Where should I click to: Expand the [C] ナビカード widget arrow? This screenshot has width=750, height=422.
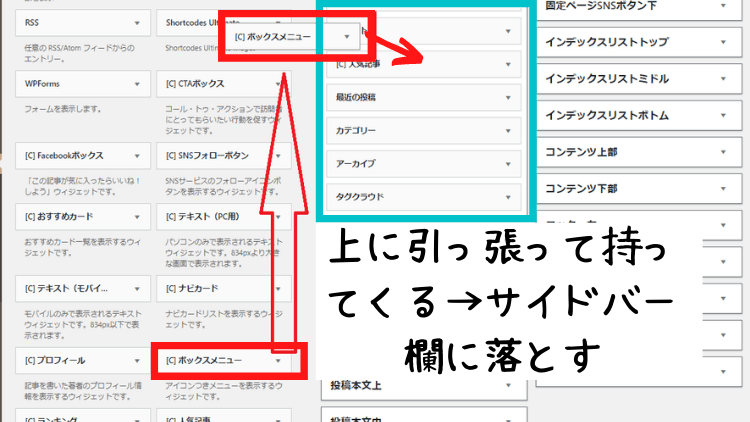tap(277, 289)
